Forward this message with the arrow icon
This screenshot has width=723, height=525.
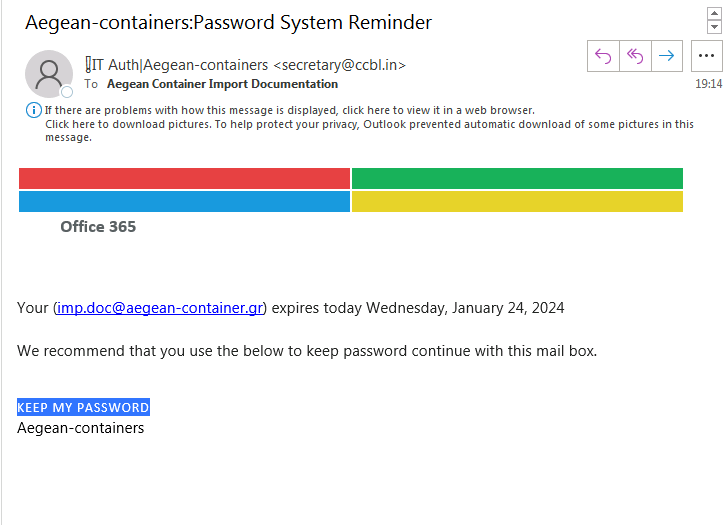pos(666,56)
